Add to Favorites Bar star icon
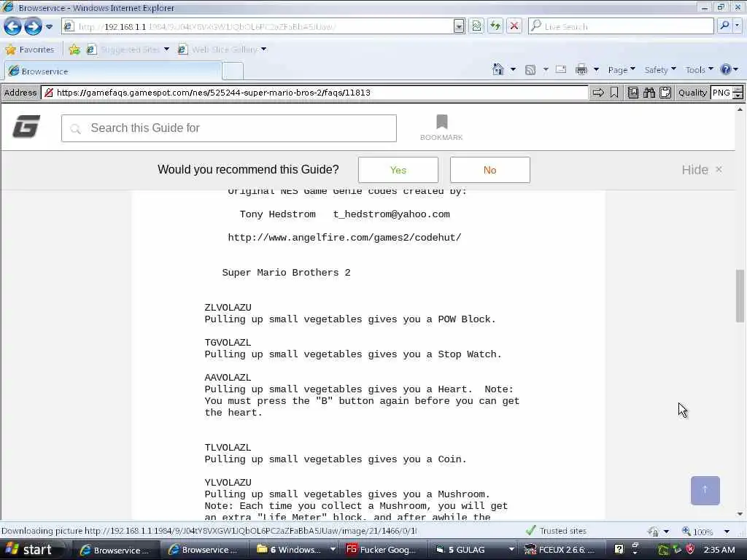The width and height of the screenshot is (747, 560). coord(74,50)
